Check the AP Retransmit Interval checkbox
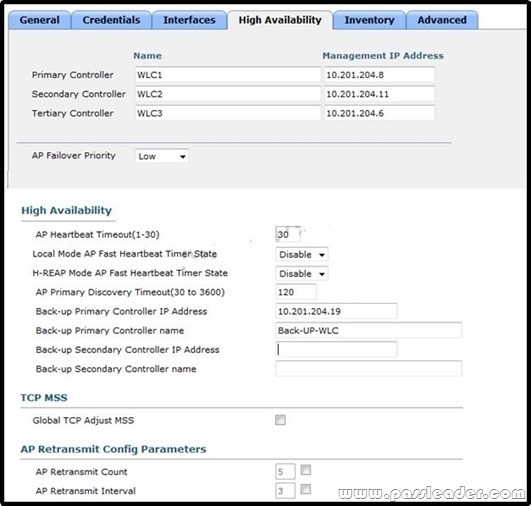This screenshot has width=531, height=506. tap(306, 489)
